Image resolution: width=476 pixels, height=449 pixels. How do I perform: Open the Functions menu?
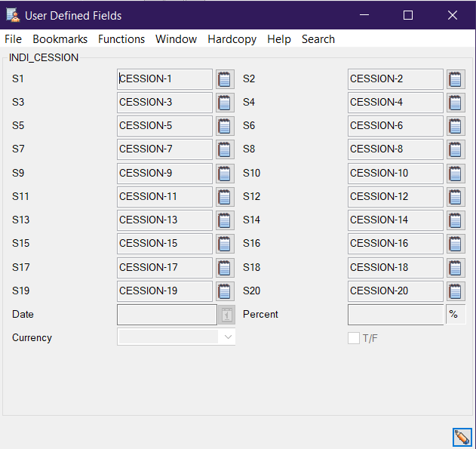pos(121,39)
